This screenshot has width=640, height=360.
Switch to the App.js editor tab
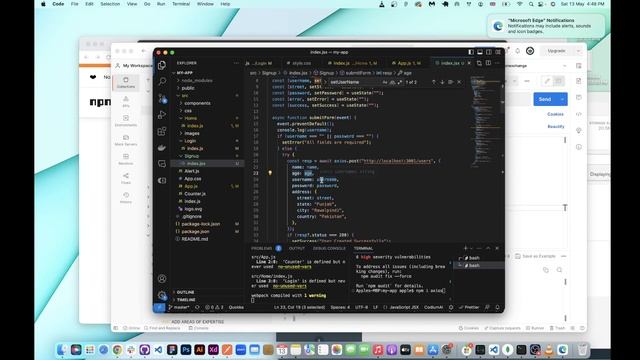click(x=406, y=63)
